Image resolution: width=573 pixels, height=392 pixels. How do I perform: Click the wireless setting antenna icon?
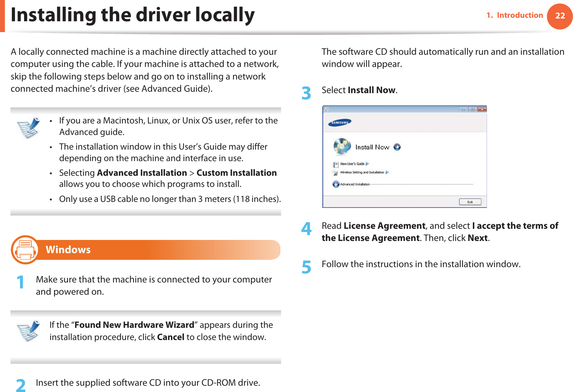coord(335,173)
